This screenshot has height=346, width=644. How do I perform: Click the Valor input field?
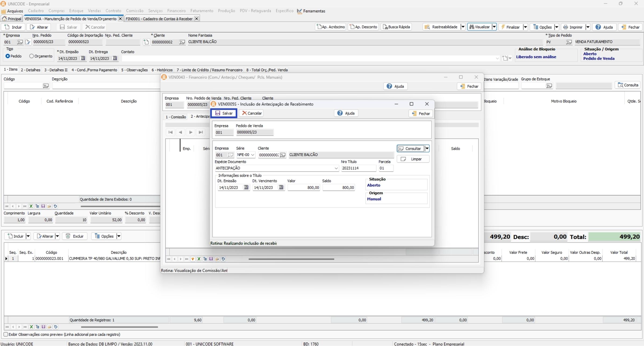pyautogui.click(x=303, y=188)
